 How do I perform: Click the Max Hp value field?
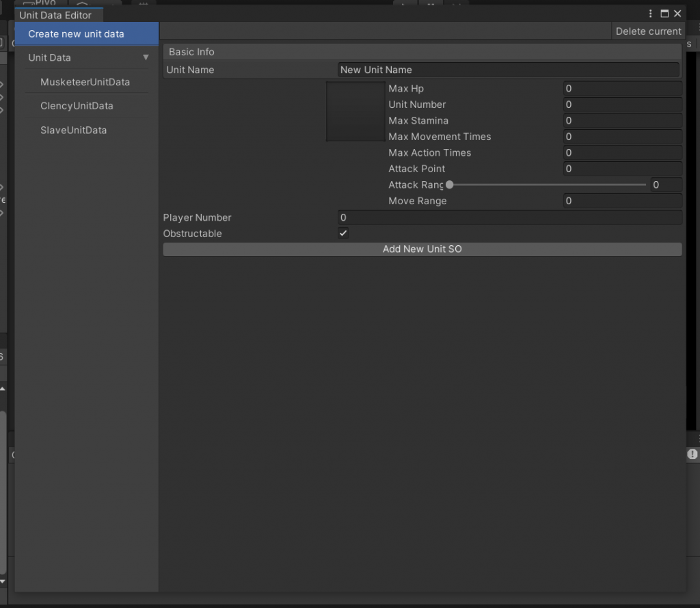point(622,88)
